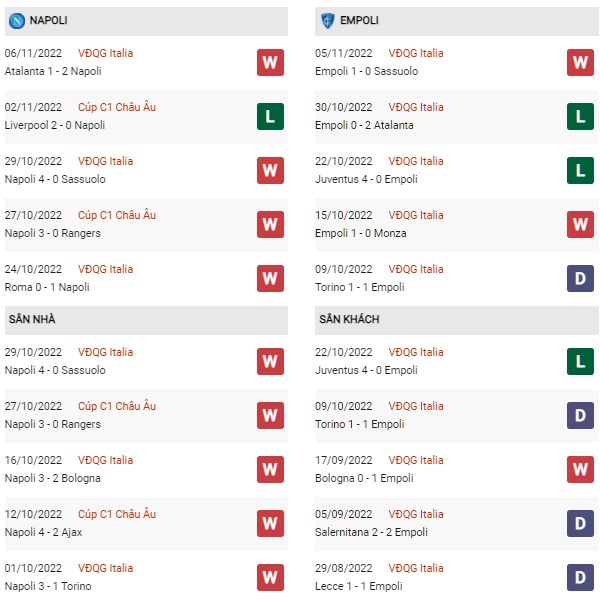This screenshot has height=601, width=600.
Task: Select the SÂN KHÁCH section header
Action: [x=457, y=320]
